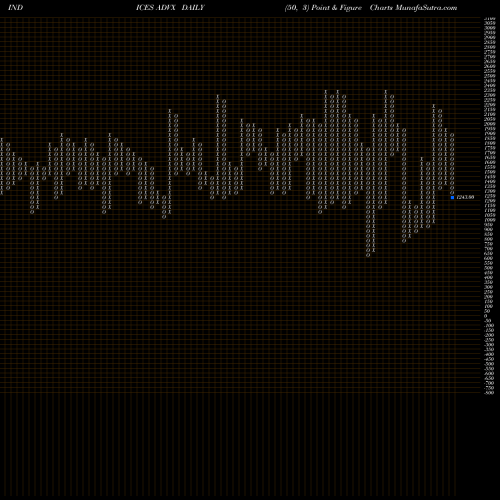Viewport: 500px width, 500px height.
Task: Click the blue current-price marker square
Action: [452, 197]
